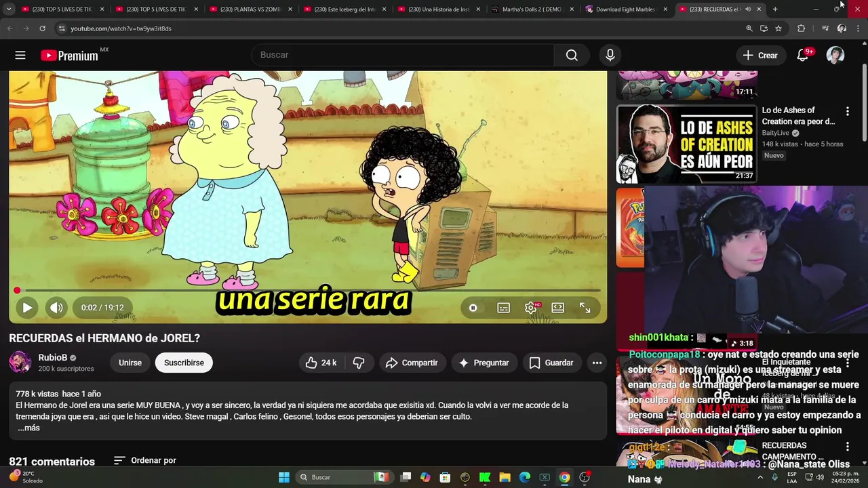868x488 pixels.
Task: Open video player settings gear
Action: click(x=531, y=308)
